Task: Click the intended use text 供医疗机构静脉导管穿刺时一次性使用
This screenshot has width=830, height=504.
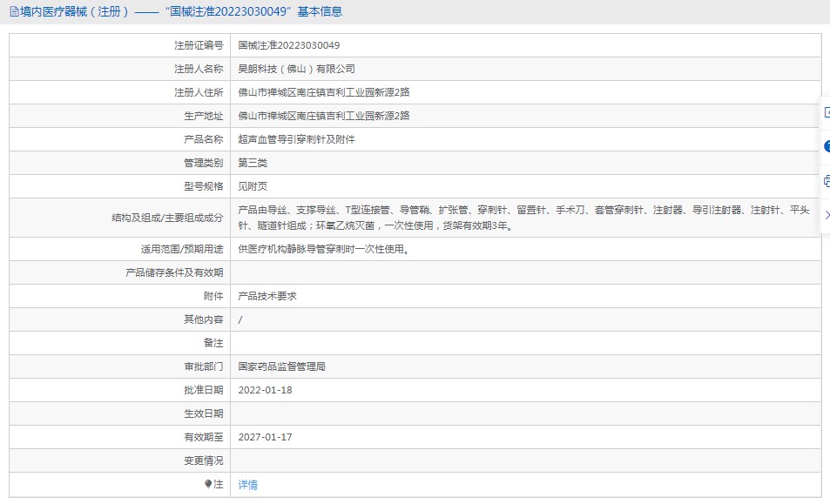Action: (x=323, y=249)
